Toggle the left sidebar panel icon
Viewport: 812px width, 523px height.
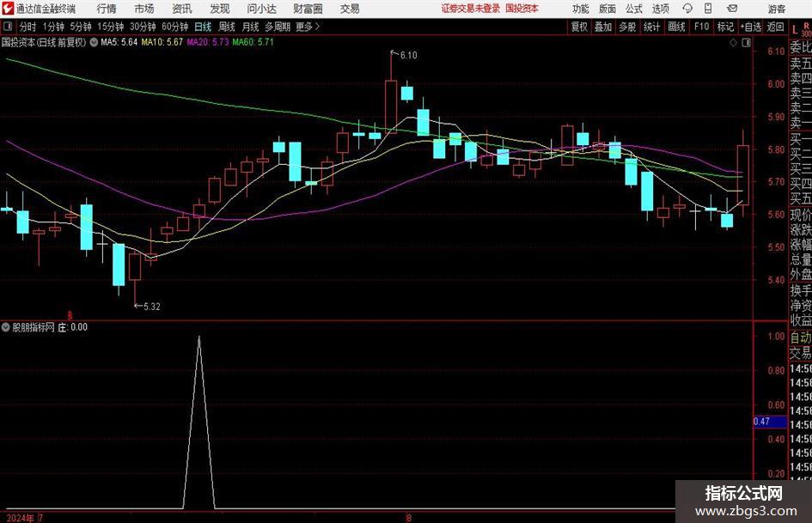8,27
